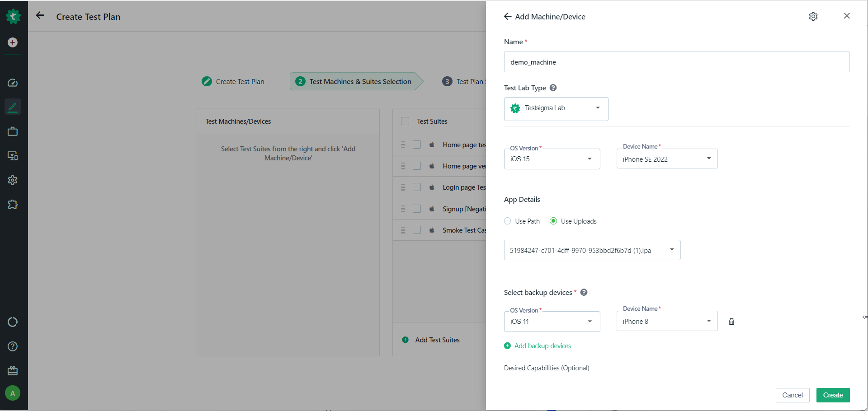Click Add backup devices link
Viewport: 868px width, 411px height.
[x=542, y=346]
